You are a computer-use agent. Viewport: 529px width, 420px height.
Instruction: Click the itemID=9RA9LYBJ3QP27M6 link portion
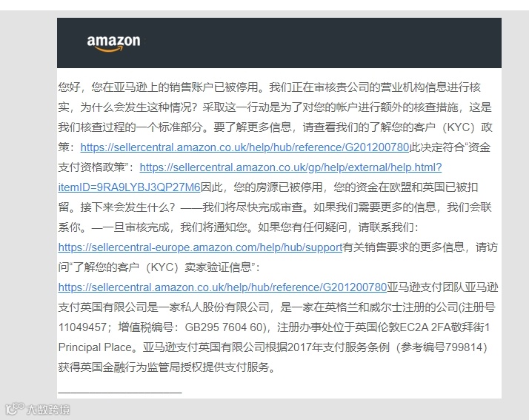click(129, 187)
